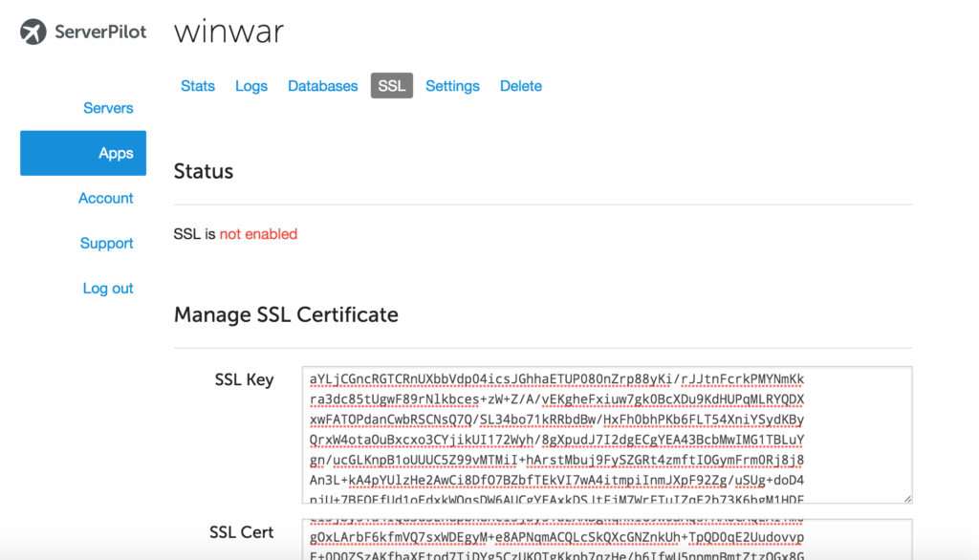979x560 pixels.
Task: Click the winwar app title heading
Action: tap(228, 32)
